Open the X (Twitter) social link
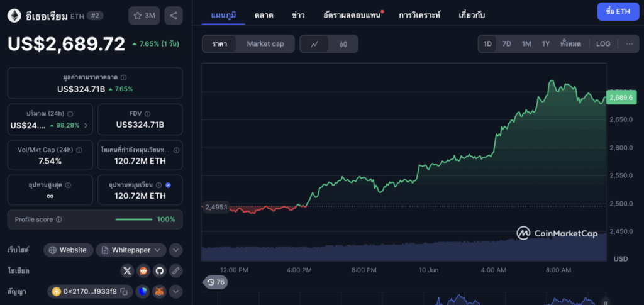This screenshot has height=305, width=644. pos(127,271)
